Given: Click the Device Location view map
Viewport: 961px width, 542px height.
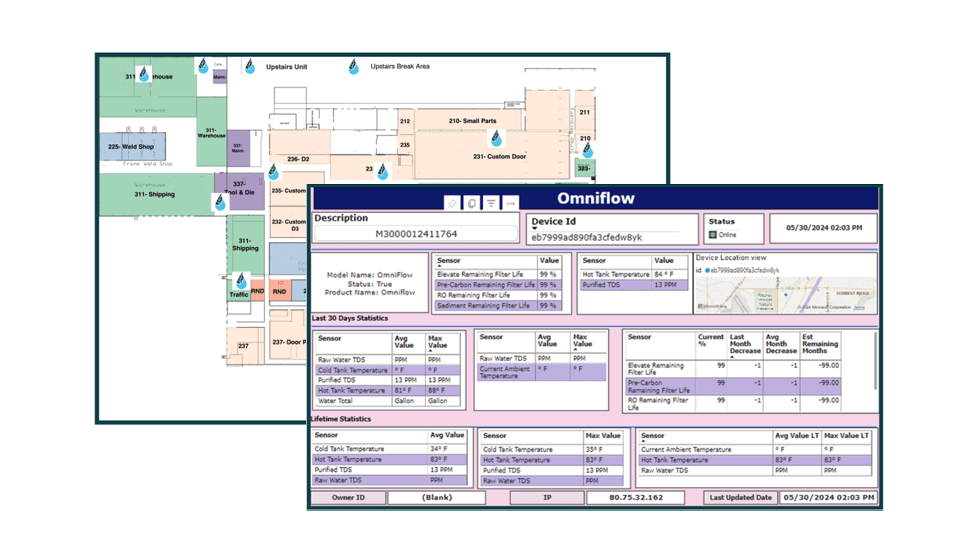Looking at the screenshot, I should tap(786, 294).
